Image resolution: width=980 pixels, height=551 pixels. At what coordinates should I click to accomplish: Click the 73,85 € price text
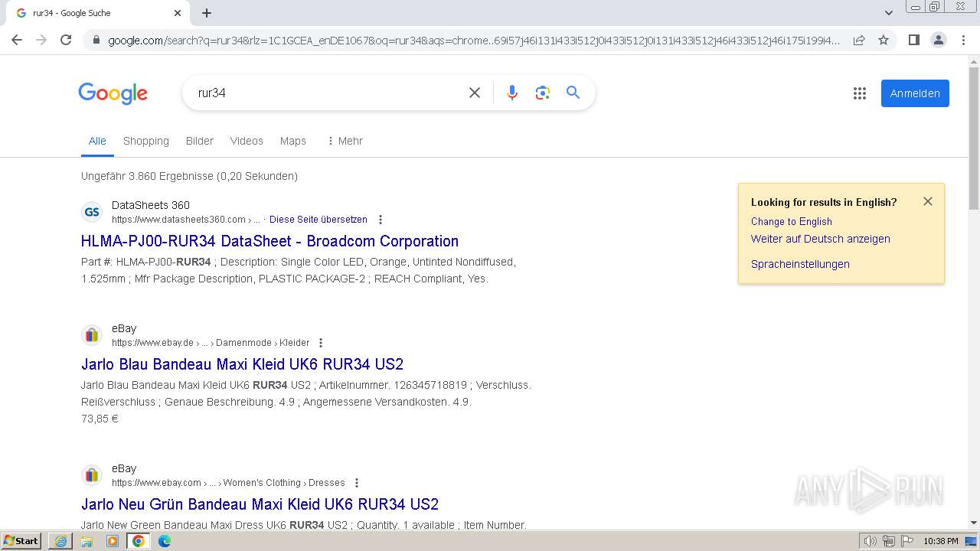click(100, 419)
